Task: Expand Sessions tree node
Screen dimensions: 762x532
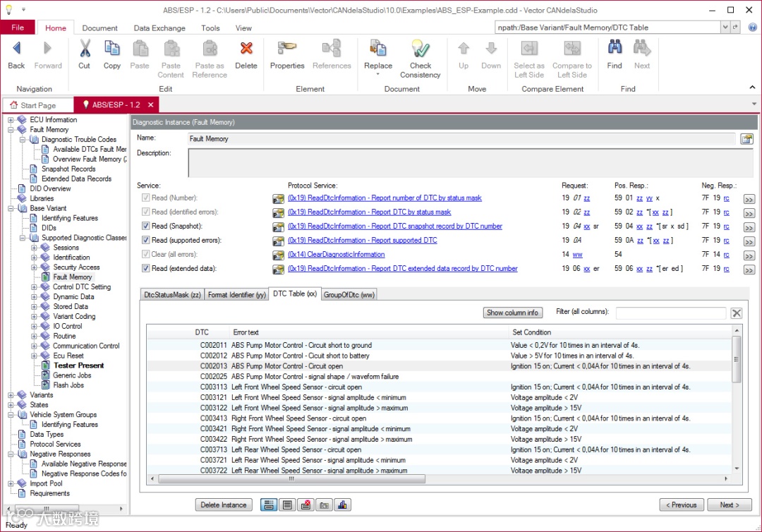Action: (x=34, y=248)
